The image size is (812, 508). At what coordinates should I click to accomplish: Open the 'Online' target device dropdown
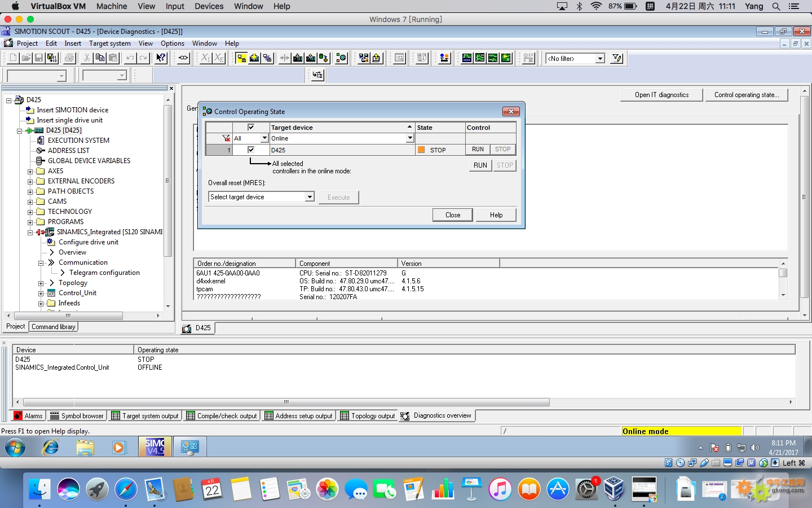410,138
